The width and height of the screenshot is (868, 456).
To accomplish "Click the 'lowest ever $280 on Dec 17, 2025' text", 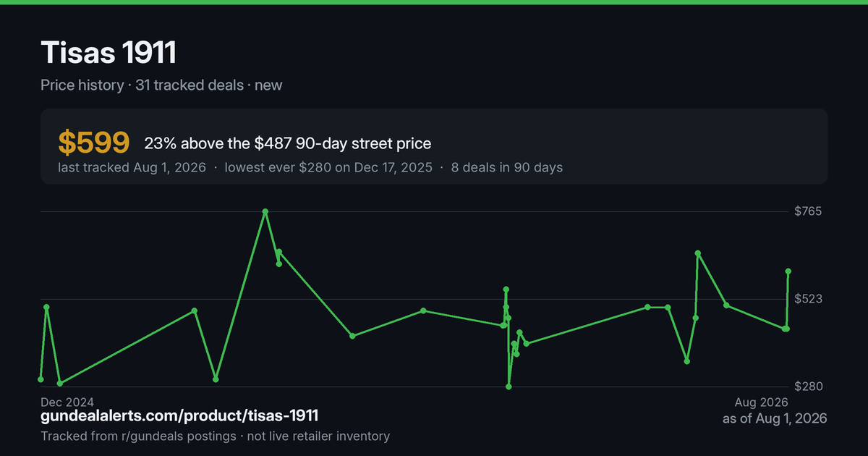I will point(328,167).
